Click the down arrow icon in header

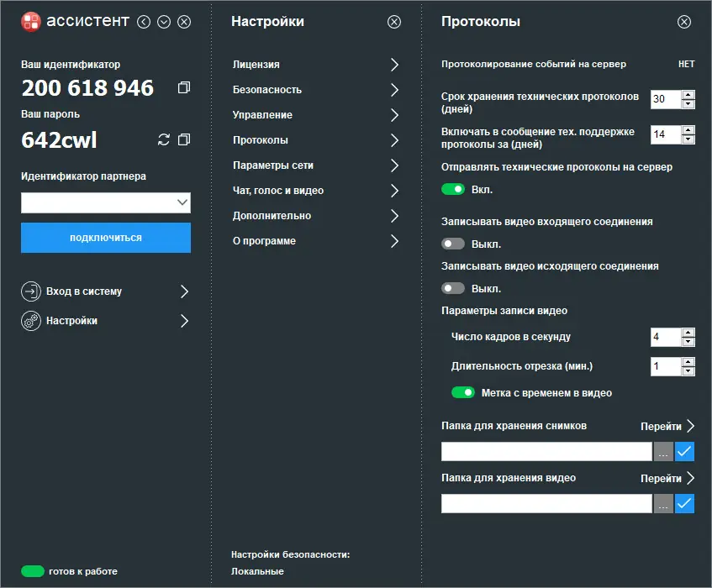(x=164, y=22)
